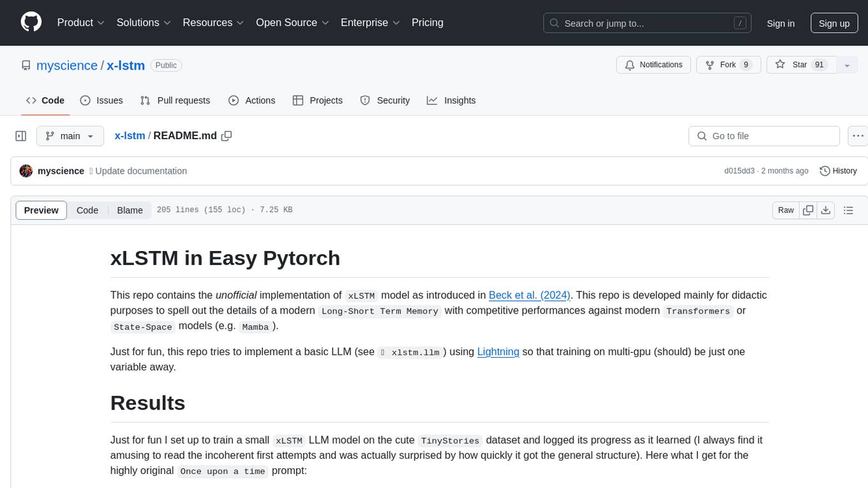Click the Sign in link
The width and height of the screenshot is (868, 488).
pyautogui.click(x=781, y=23)
